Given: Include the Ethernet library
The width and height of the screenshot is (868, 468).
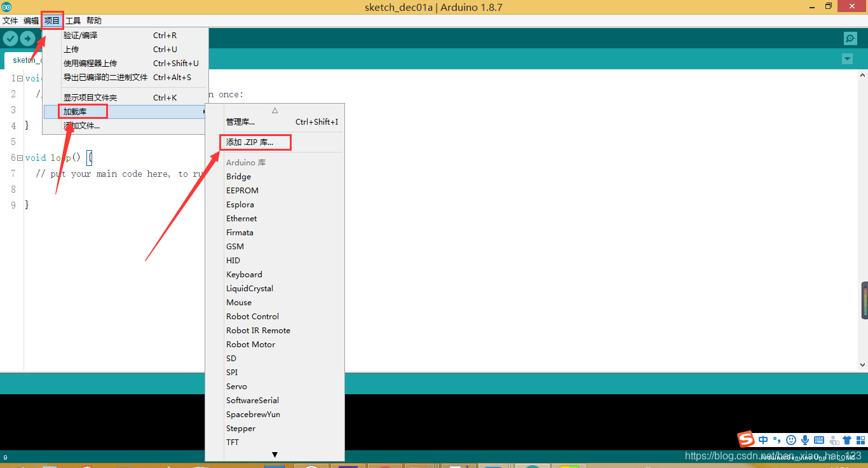Looking at the screenshot, I should pos(275,219).
